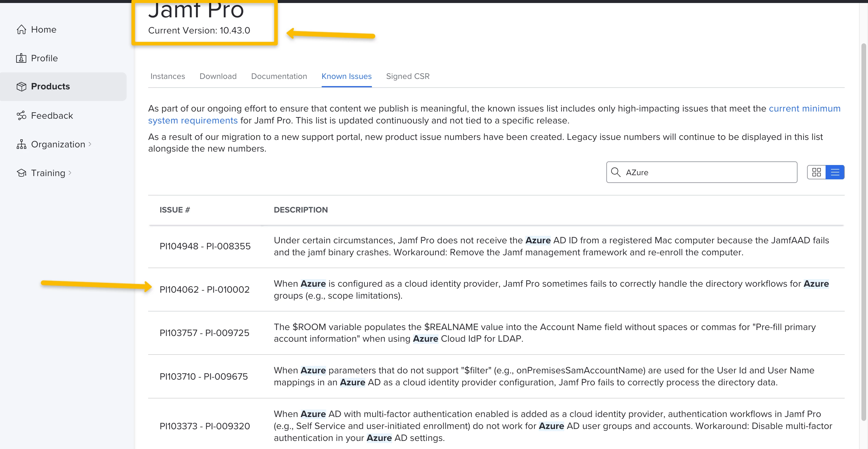Open the Download tab
The height and width of the screenshot is (449, 868).
point(218,77)
